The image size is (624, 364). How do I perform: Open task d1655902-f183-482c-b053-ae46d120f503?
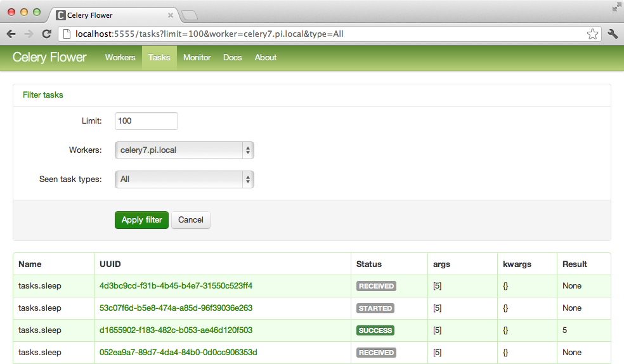[x=176, y=330]
